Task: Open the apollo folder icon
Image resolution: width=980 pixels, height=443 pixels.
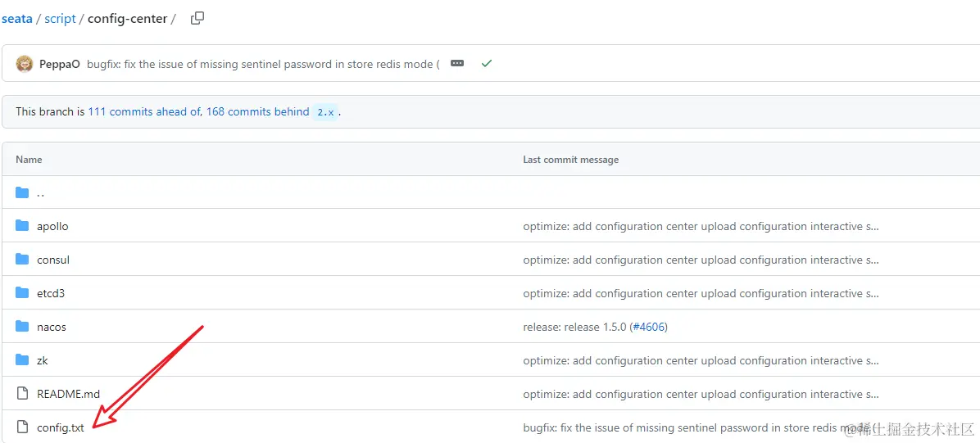Action: point(22,226)
